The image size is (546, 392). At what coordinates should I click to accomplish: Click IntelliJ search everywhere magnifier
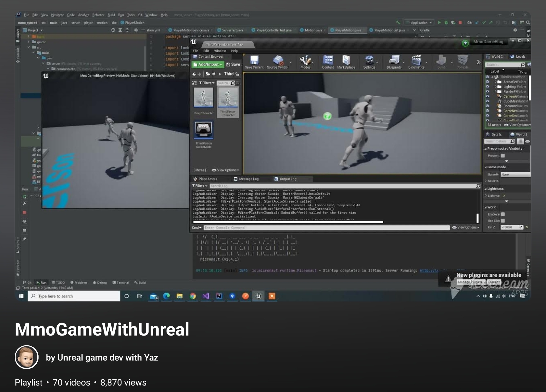[x=528, y=23]
